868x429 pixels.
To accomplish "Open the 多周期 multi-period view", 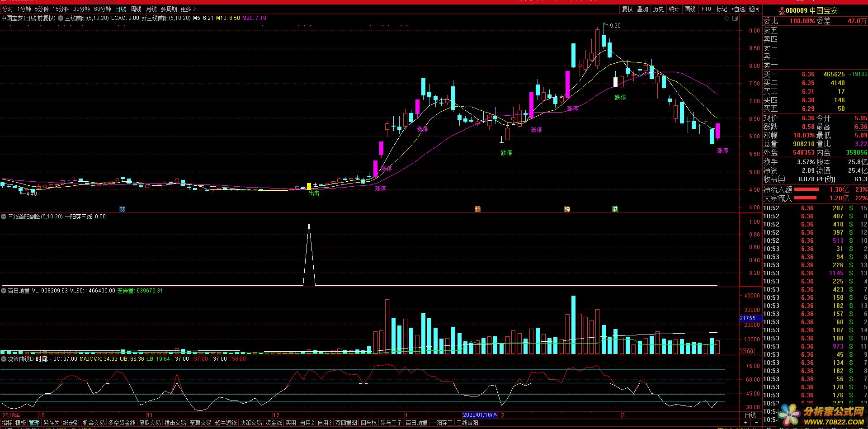I will tap(169, 9).
